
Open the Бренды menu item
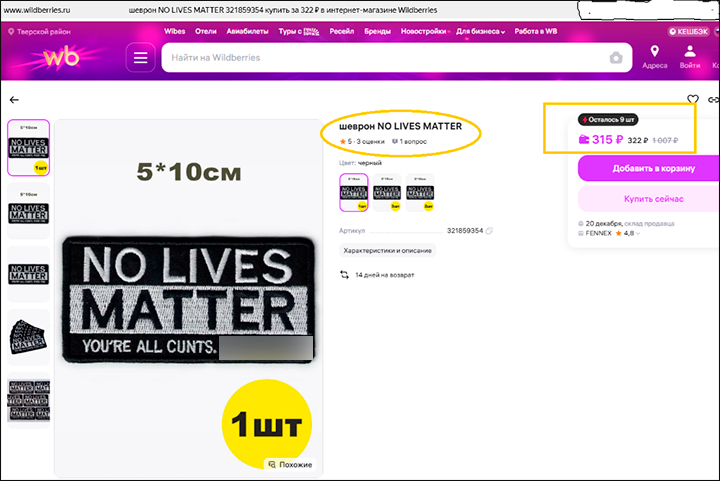coord(378,31)
